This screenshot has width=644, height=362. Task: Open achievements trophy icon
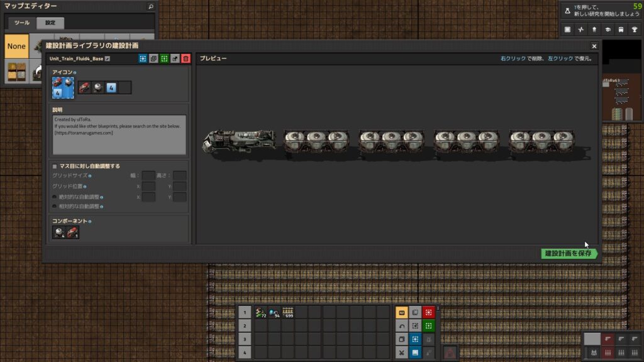pyautogui.click(x=635, y=30)
